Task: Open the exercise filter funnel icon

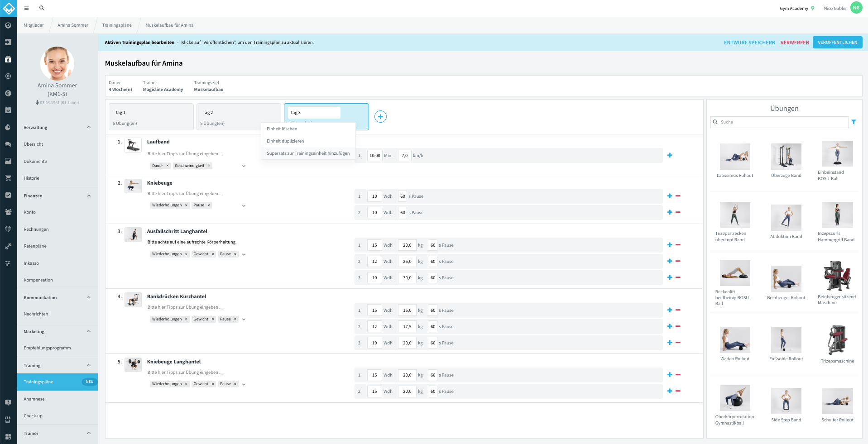Action: point(854,122)
